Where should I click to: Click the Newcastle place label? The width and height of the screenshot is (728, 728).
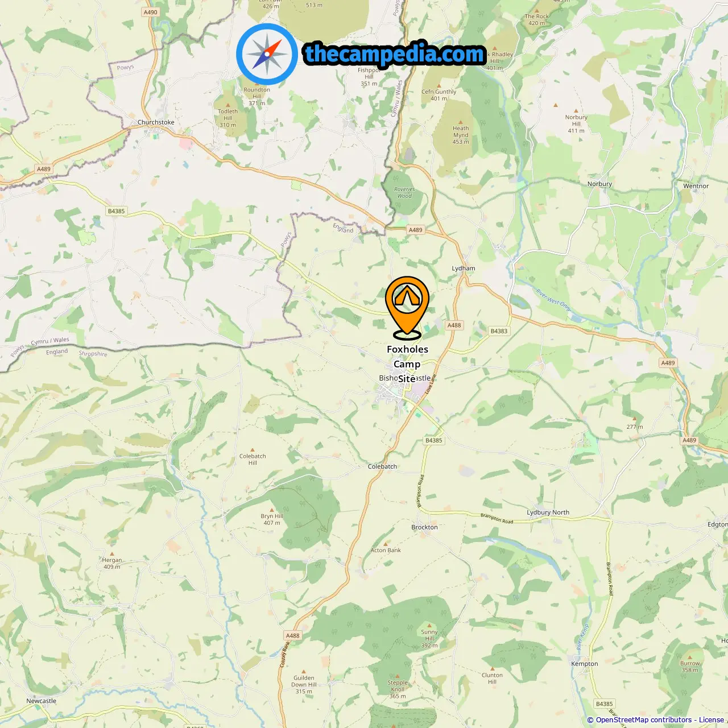click(42, 701)
